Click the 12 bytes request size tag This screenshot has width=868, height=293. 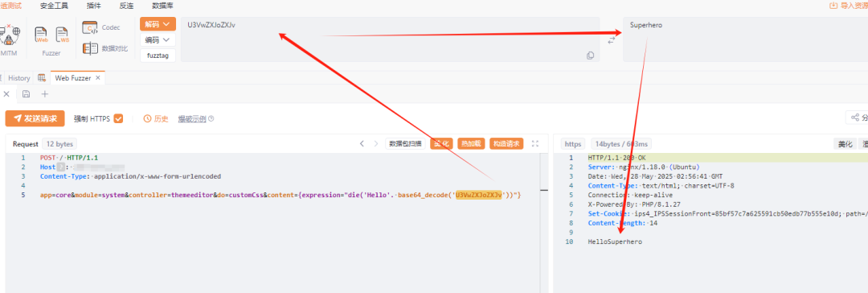click(59, 144)
